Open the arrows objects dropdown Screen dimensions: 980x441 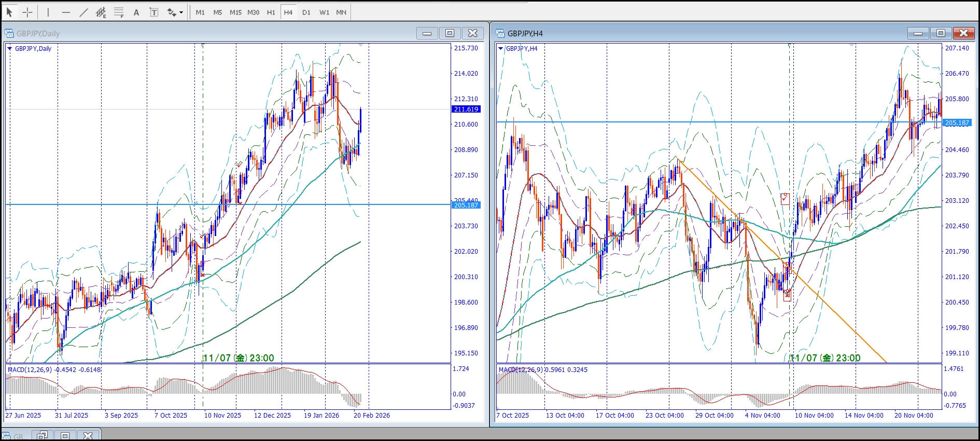[181, 12]
